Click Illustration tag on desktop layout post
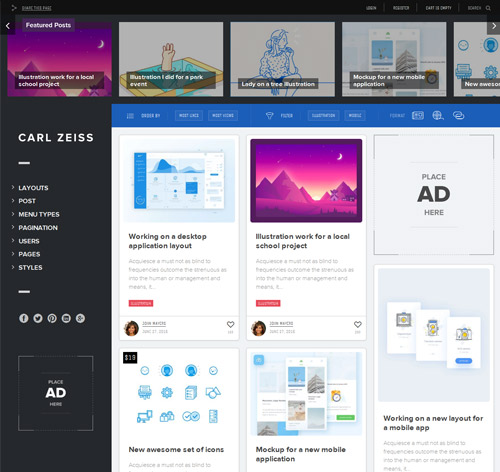The image size is (500, 472). [141, 303]
